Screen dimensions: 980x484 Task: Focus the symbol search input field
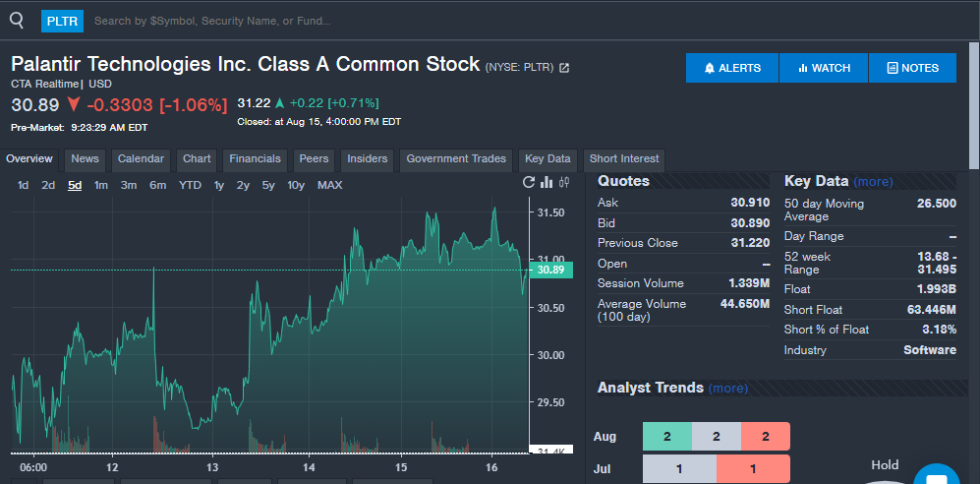click(x=212, y=22)
